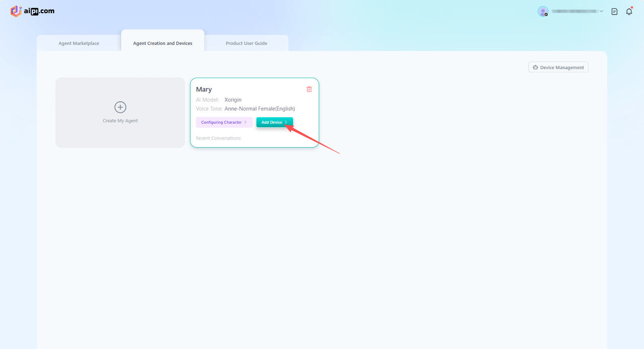Switch to the Agent Marketplace tab
The image size is (644, 349).
pos(78,43)
